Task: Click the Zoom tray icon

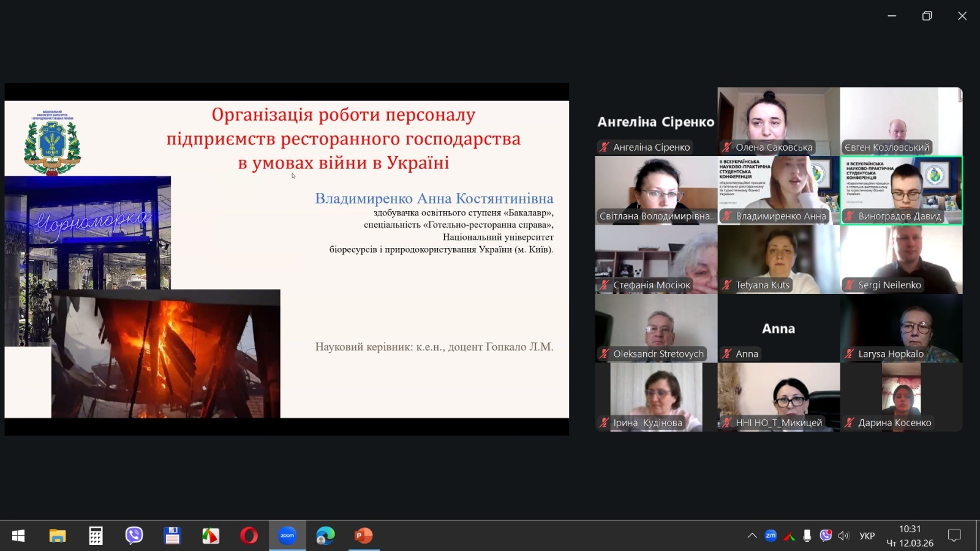Action: pyautogui.click(x=771, y=536)
